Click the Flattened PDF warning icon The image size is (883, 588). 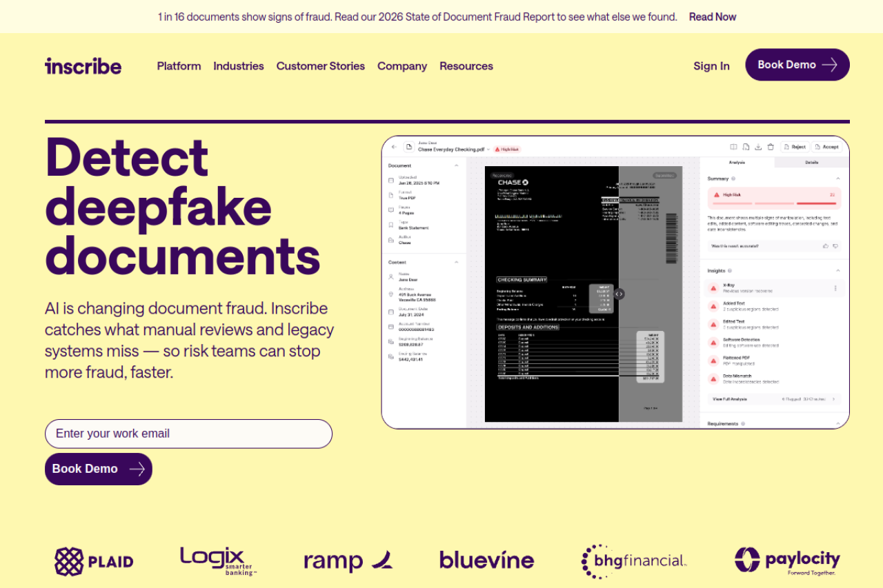click(713, 361)
